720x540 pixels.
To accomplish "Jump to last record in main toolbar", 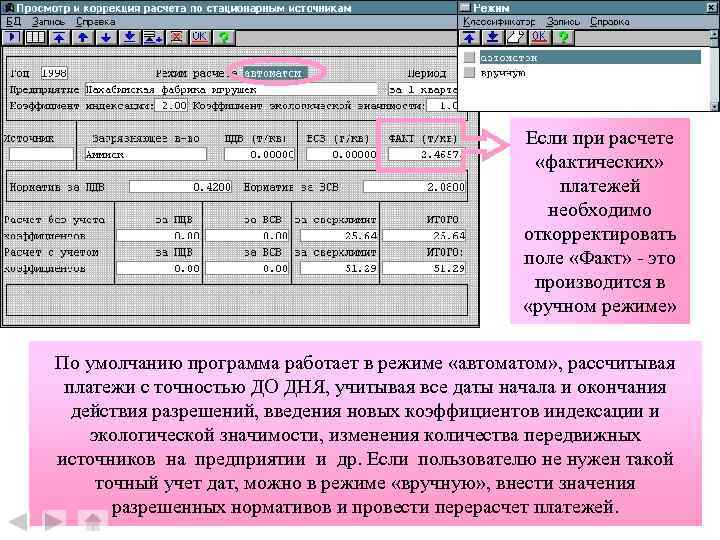I will coord(129,37).
